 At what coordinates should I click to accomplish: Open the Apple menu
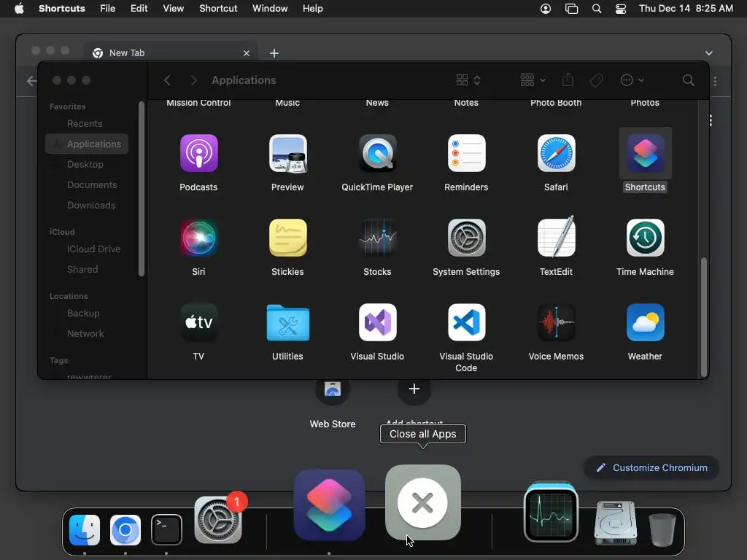19,9
